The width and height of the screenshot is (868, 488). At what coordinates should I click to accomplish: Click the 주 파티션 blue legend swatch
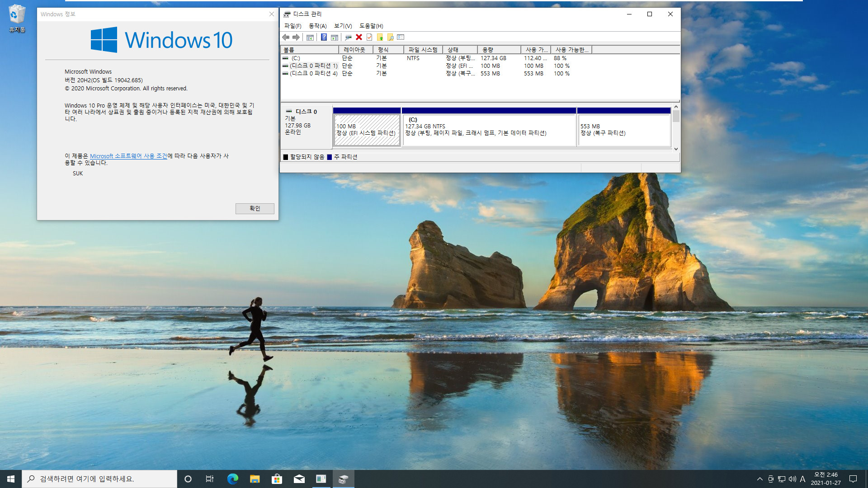click(x=330, y=157)
